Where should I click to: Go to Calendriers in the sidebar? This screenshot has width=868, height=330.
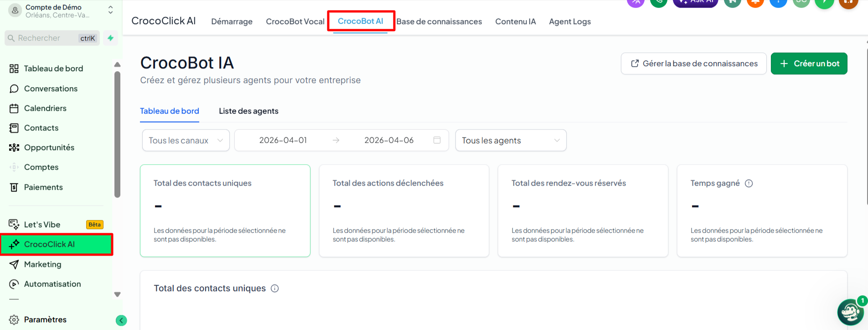tap(45, 108)
